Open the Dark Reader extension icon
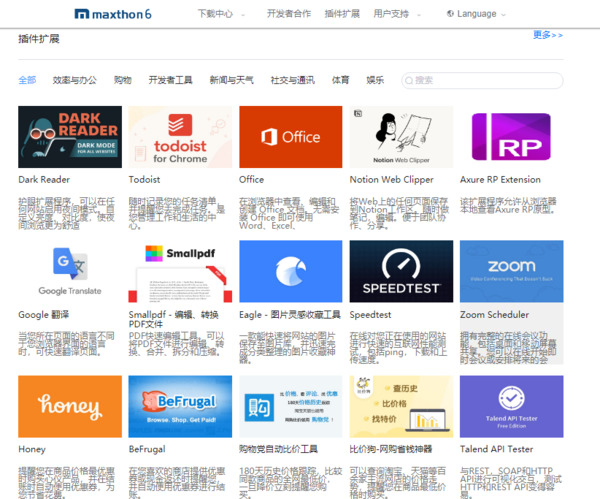Viewport: 600px width, 499px height. [69, 137]
